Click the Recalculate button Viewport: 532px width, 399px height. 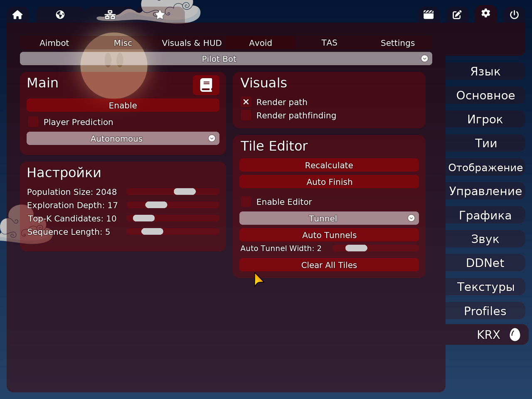click(329, 165)
